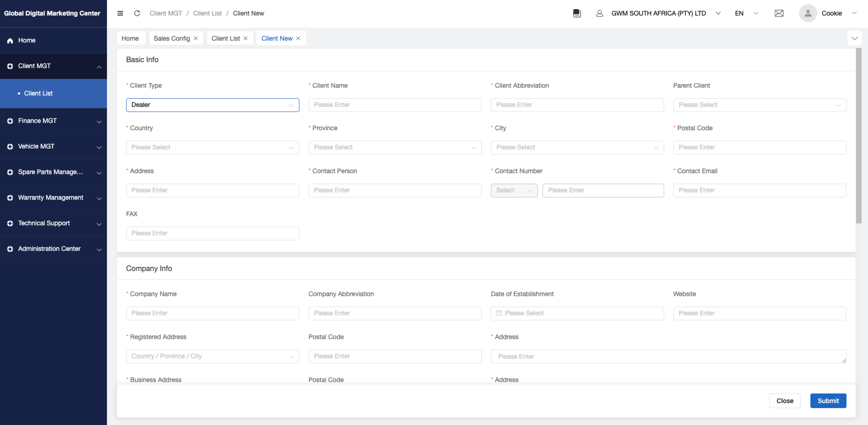This screenshot has width=868, height=425.
Task: Click the Client Name input field
Action: 395,105
